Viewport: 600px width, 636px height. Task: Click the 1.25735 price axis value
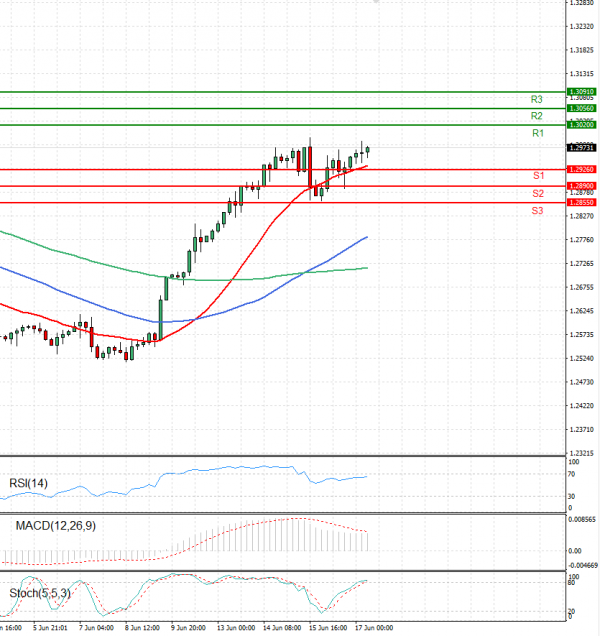pyautogui.click(x=581, y=335)
